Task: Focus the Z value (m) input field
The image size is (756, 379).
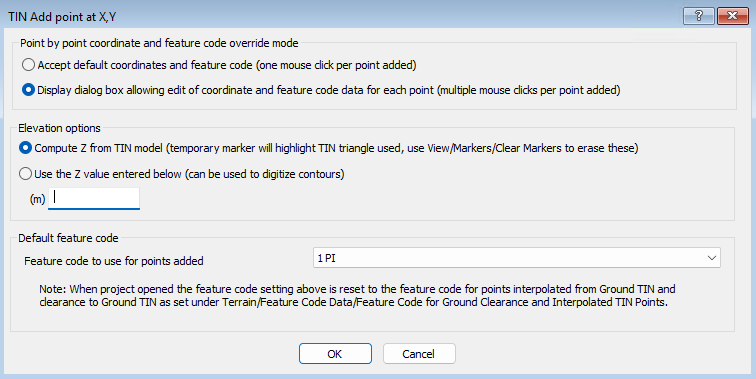Action: [94, 198]
